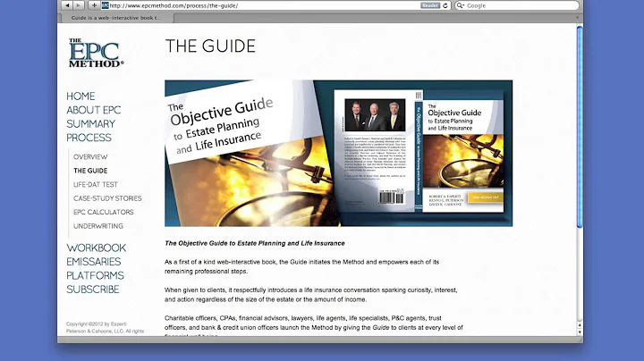Add bookmark with the plus button

click(x=94, y=5)
